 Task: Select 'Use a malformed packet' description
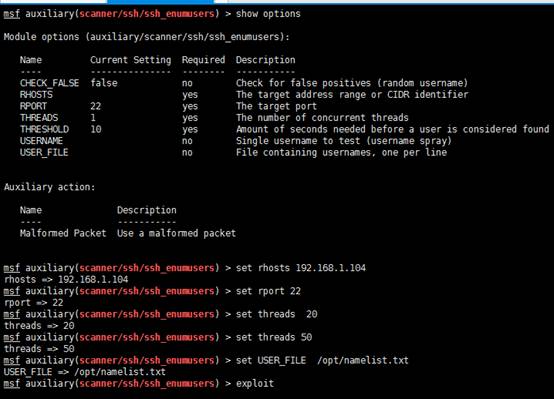[x=176, y=233]
